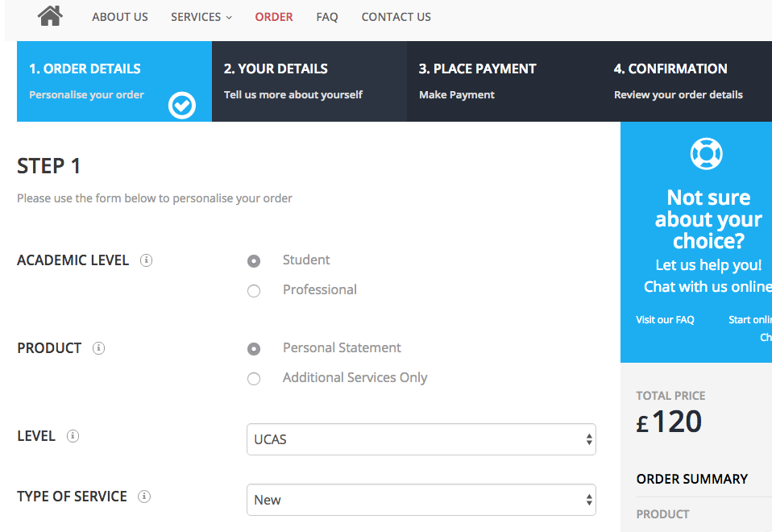The height and width of the screenshot is (532, 772).
Task: Go to the About Us page
Action: [120, 17]
